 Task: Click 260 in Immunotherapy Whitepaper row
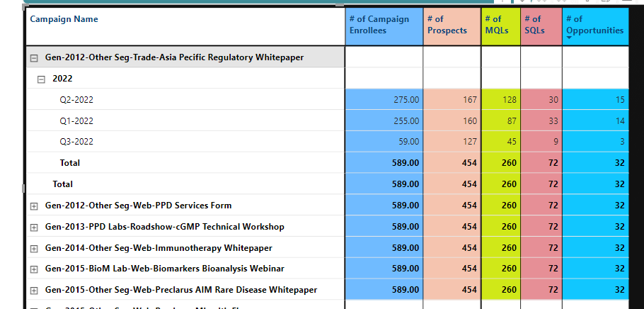pyautogui.click(x=510, y=248)
